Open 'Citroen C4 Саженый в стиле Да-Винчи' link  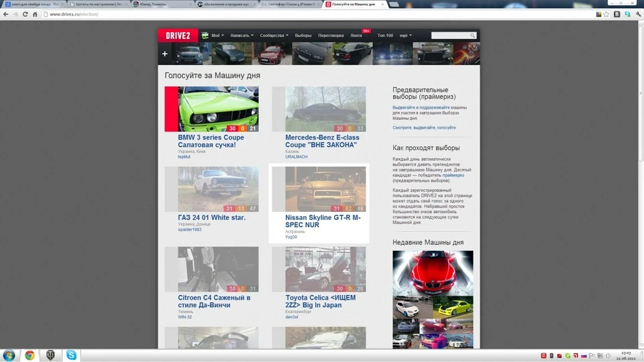point(214,301)
